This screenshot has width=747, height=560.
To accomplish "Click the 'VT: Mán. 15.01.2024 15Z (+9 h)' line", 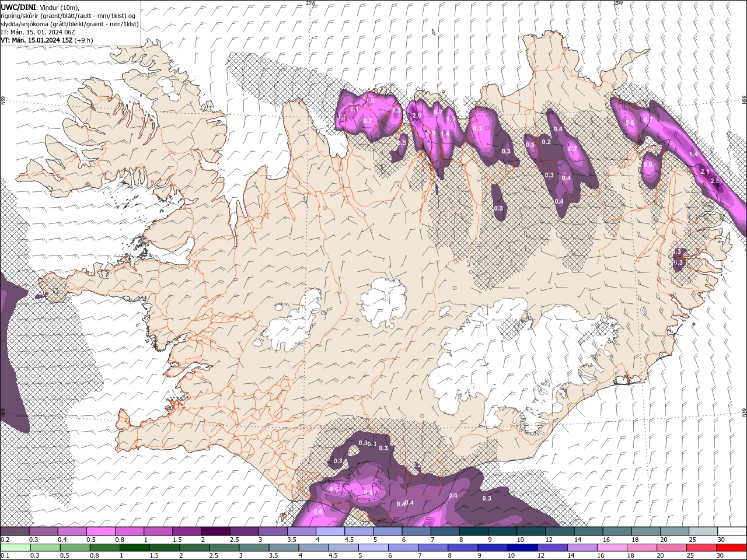I will point(47,40).
